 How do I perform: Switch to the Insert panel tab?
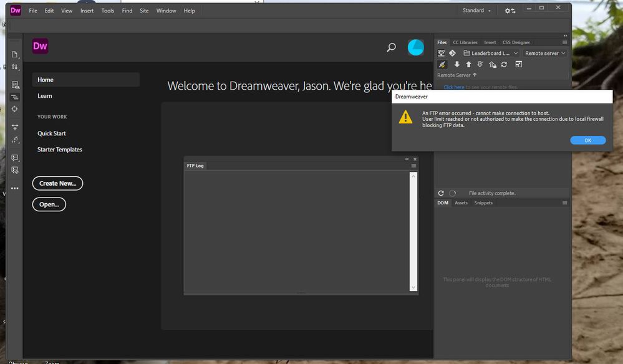click(x=490, y=42)
